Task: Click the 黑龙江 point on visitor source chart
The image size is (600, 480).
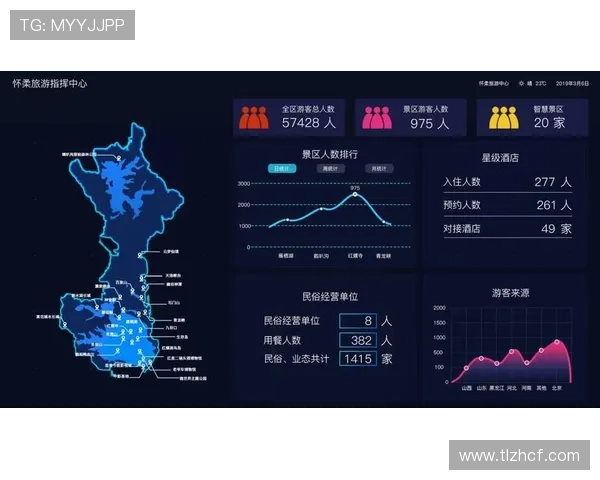Action: pyautogui.click(x=497, y=364)
